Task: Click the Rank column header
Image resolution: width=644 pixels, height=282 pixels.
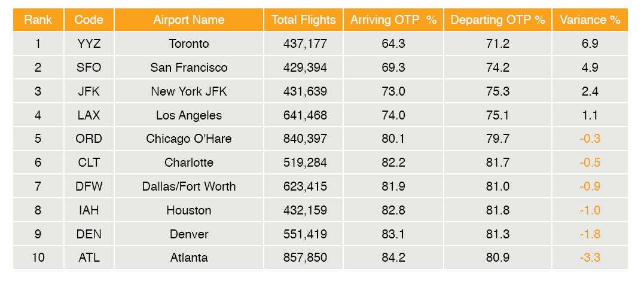Action: pyautogui.click(x=38, y=20)
